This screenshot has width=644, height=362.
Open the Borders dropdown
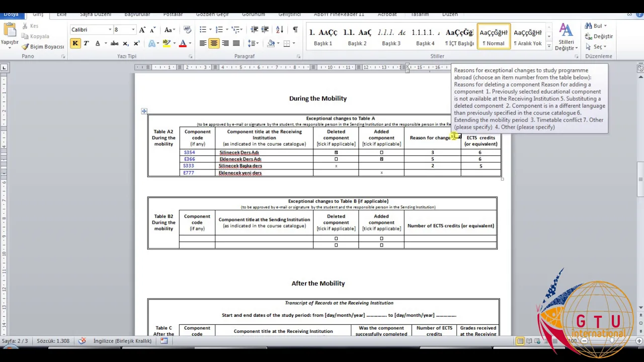point(293,44)
